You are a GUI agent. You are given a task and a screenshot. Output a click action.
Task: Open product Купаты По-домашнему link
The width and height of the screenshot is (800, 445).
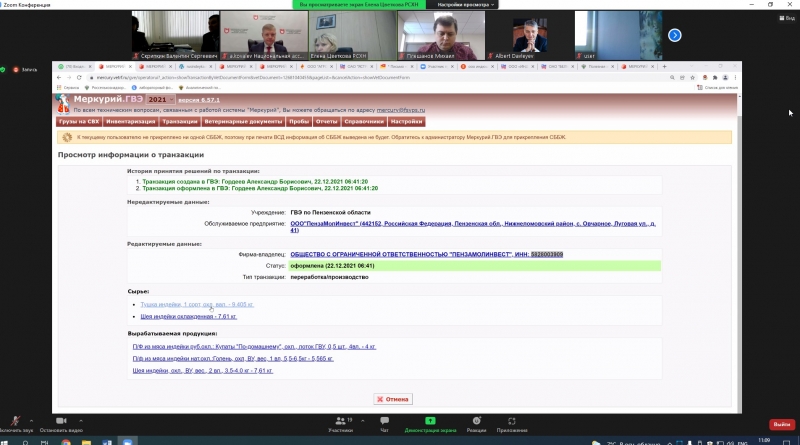point(254,347)
